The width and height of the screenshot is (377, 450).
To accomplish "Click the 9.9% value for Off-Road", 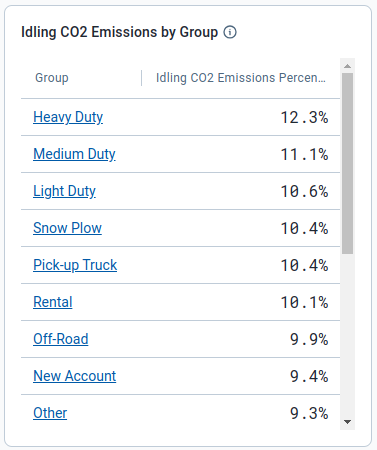I will 309,340.
